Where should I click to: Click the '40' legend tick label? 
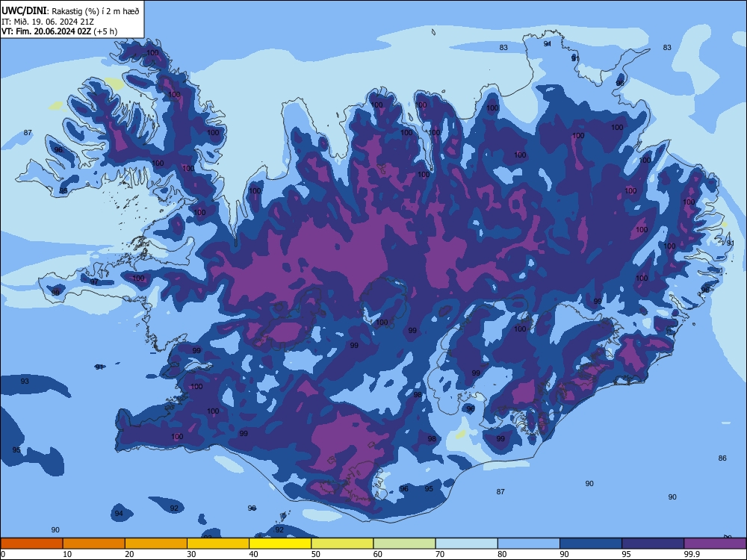click(x=254, y=554)
